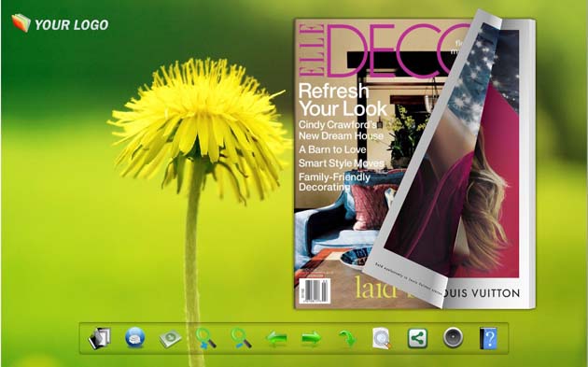Click the 'Family-Friendly Decorating' text on cover
The height and width of the screenshot is (367, 588).
[334, 181]
